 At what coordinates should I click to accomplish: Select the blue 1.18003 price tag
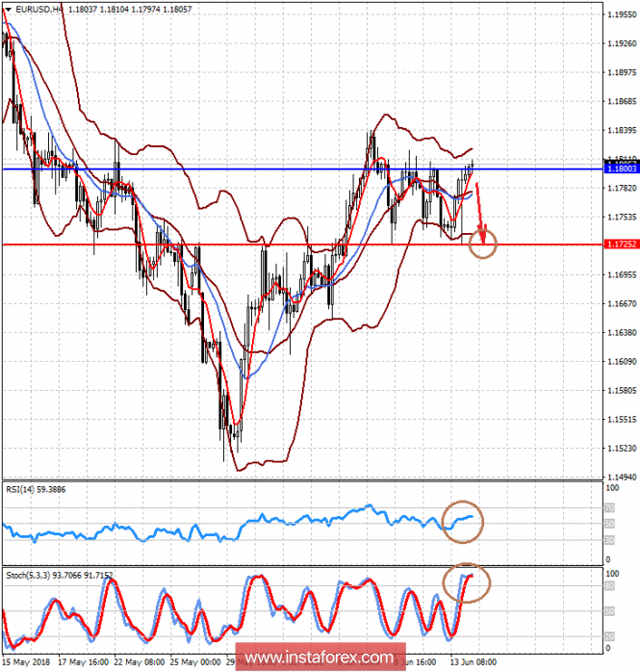[622, 168]
